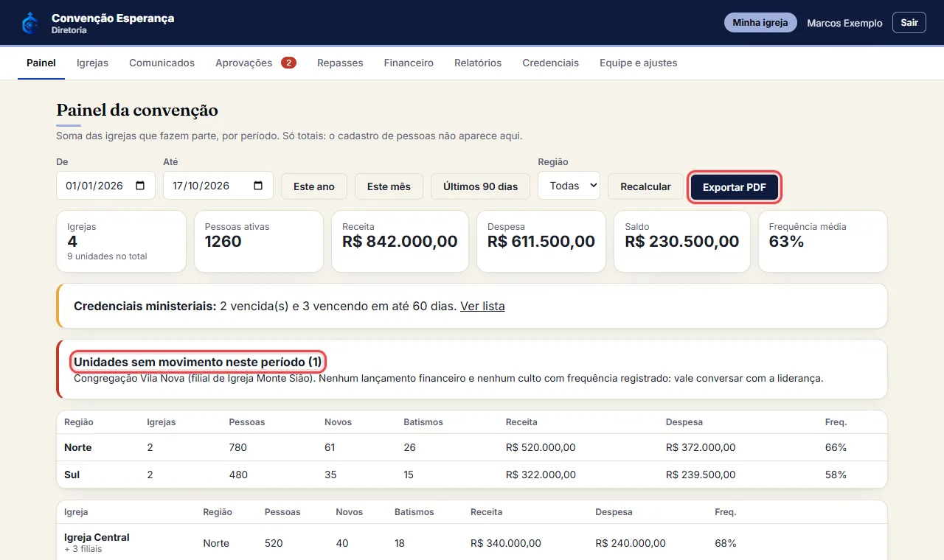
Task: Click the Saldo value R$ 230.500,00
Action: [x=682, y=242]
